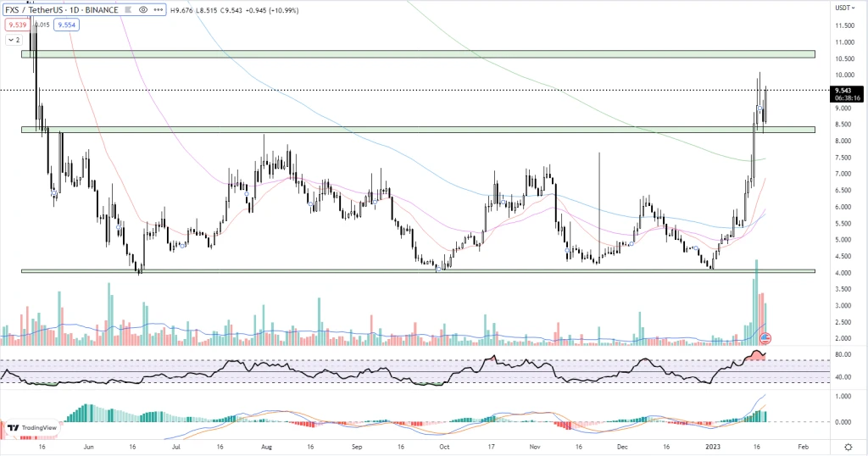The height and width of the screenshot is (456, 868).
Task: Click the H9.676 high value in legend
Action: coord(182,10)
